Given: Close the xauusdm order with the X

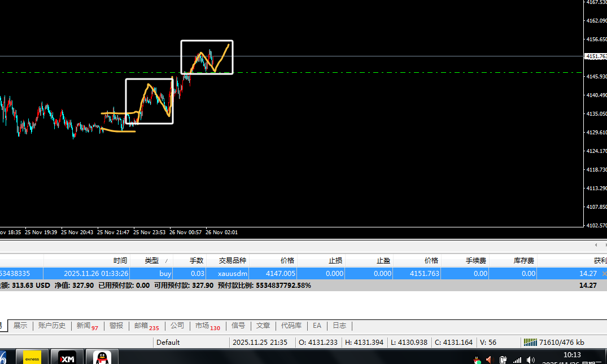Looking at the screenshot, I should coord(604,274).
